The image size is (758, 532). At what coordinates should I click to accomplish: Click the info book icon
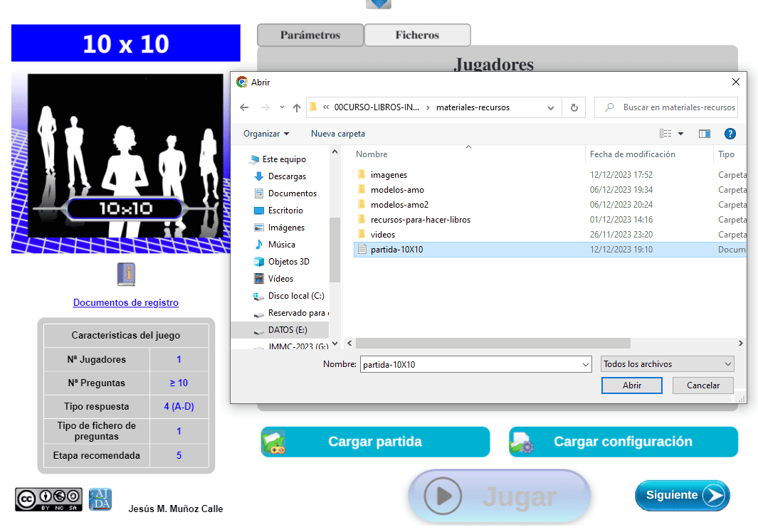pyautogui.click(x=126, y=275)
